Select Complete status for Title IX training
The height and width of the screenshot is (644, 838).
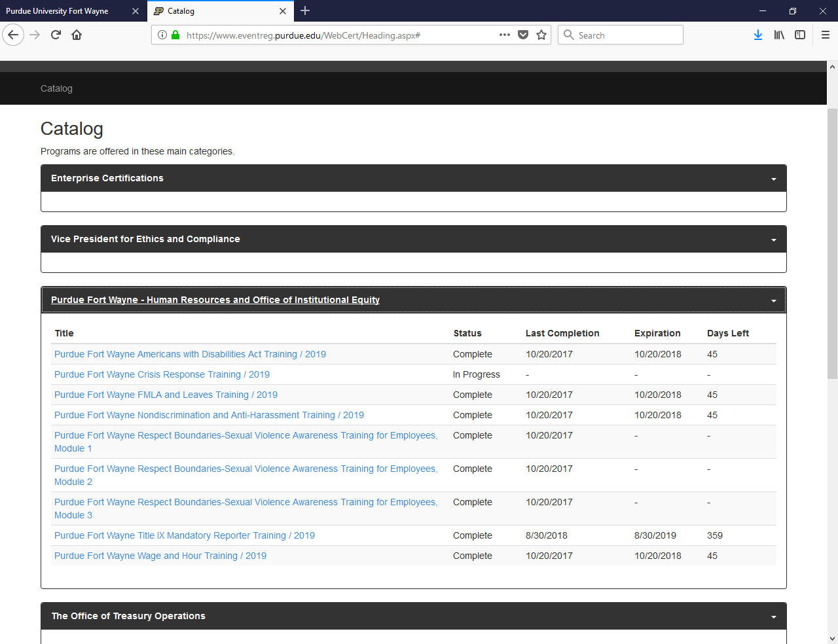473,535
